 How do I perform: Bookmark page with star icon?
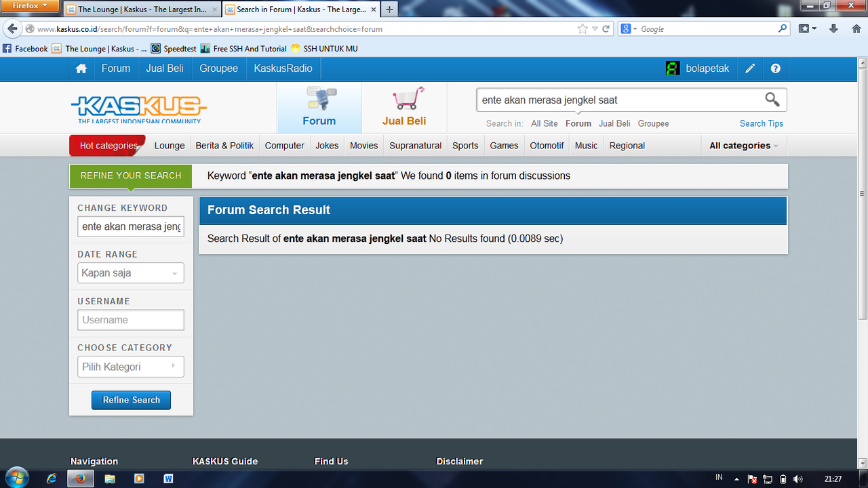pos(583,29)
